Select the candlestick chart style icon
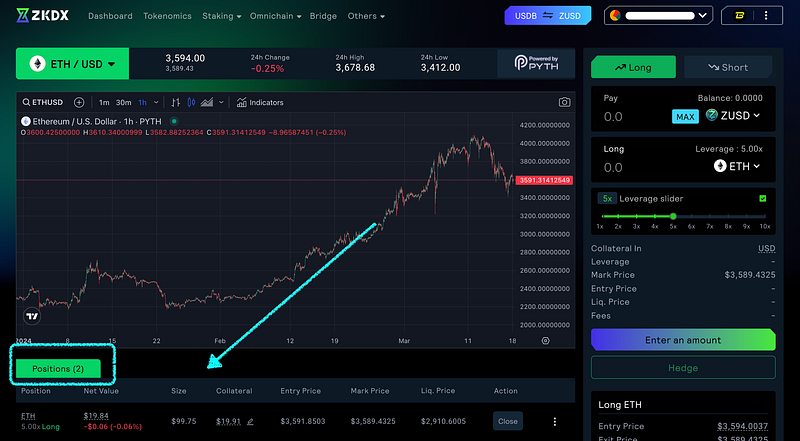This screenshot has width=800, height=441. click(192, 102)
